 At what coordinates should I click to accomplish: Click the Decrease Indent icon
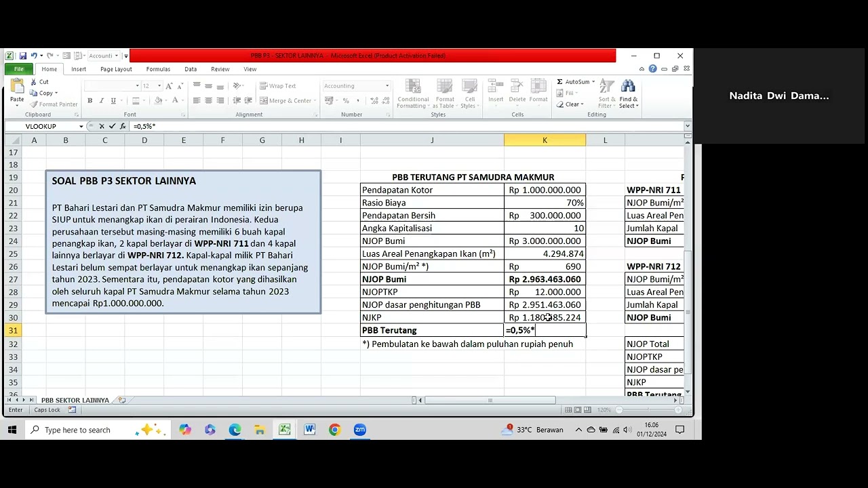click(238, 100)
